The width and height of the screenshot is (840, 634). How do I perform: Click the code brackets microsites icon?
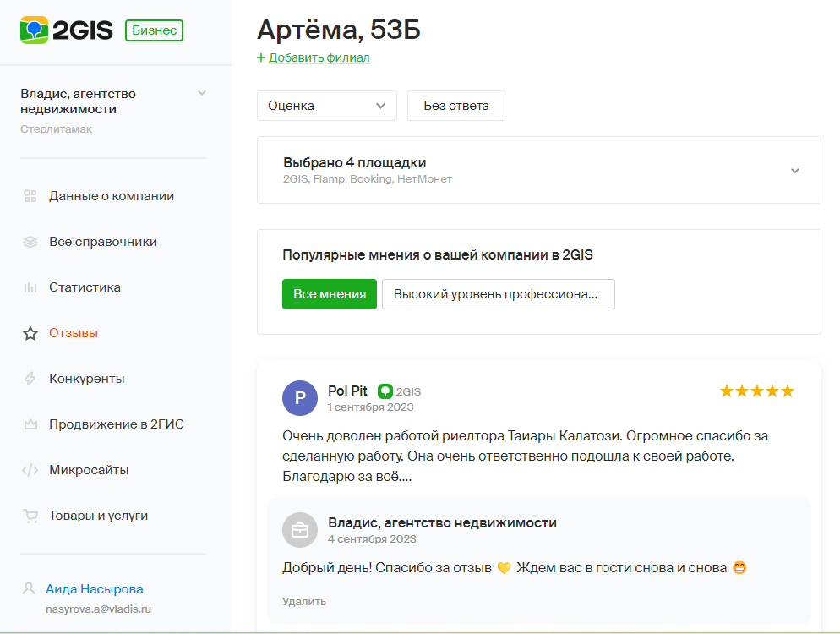[x=30, y=470]
